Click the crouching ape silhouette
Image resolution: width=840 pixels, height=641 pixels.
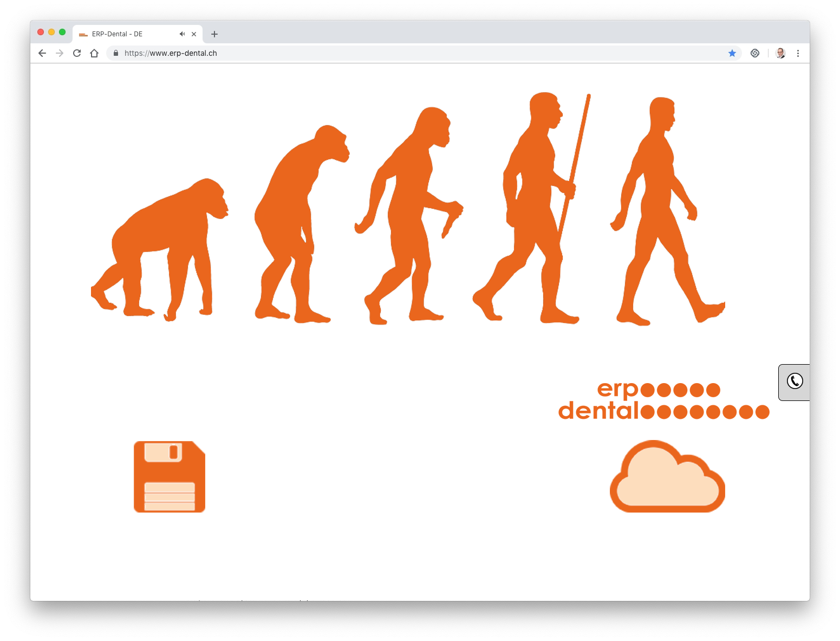point(160,250)
